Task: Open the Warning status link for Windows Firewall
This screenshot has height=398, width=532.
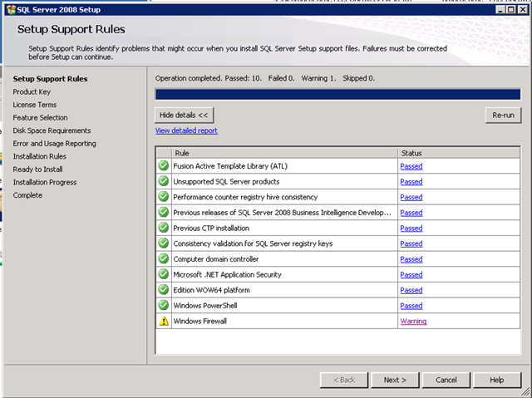Action: [413, 321]
